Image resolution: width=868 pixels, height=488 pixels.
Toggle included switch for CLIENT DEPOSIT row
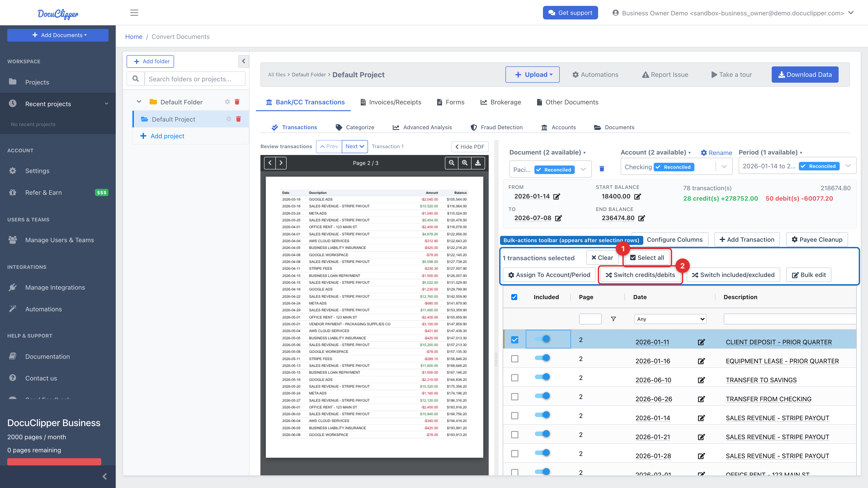click(x=542, y=339)
